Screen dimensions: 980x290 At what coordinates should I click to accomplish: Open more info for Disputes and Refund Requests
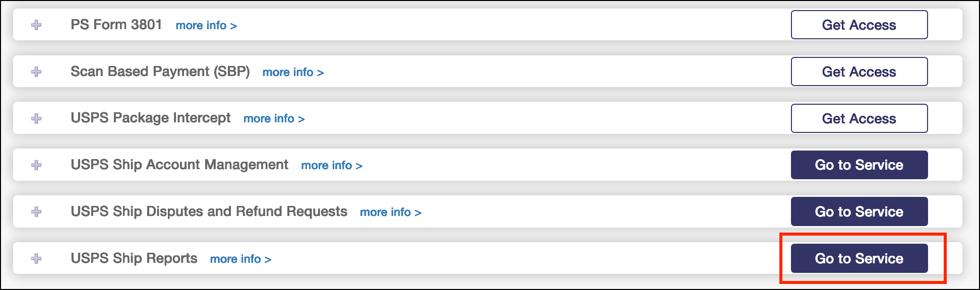coord(391,212)
